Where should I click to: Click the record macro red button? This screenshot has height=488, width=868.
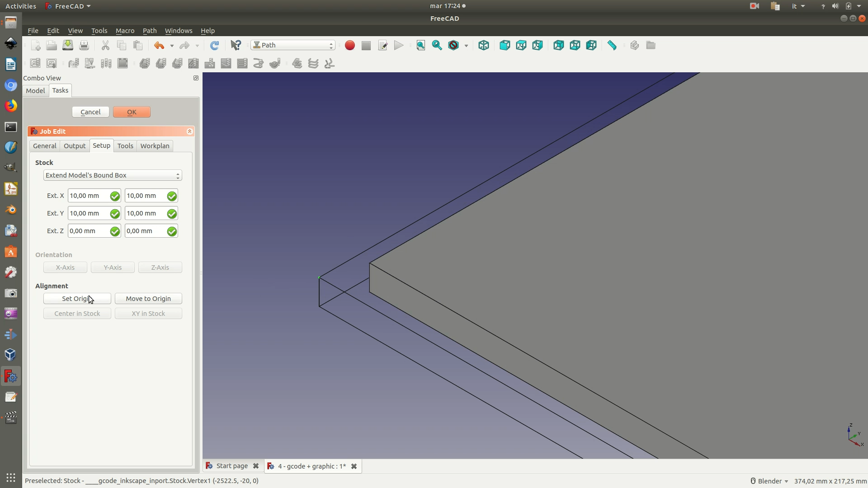[349, 46]
